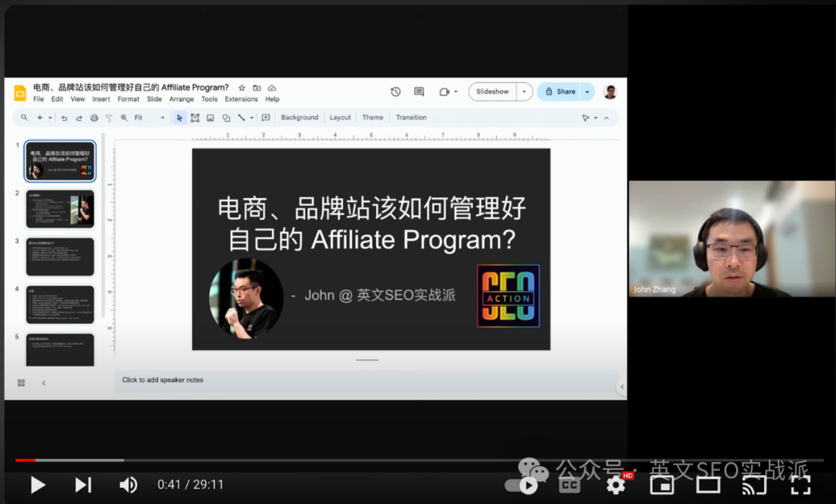The image size is (836, 504).
Task: Click the Layout button
Action: 340,118
